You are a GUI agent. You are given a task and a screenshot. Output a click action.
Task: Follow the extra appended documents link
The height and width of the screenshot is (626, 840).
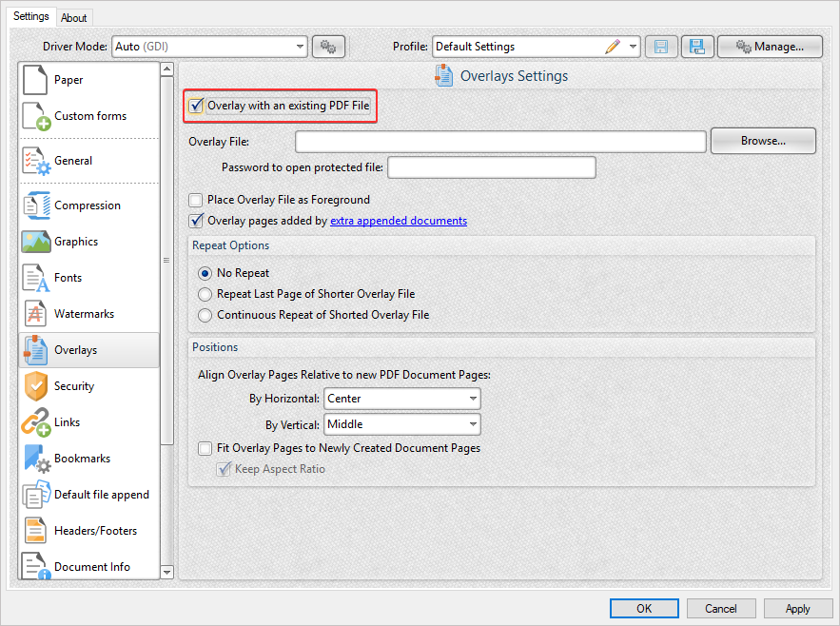click(399, 221)
